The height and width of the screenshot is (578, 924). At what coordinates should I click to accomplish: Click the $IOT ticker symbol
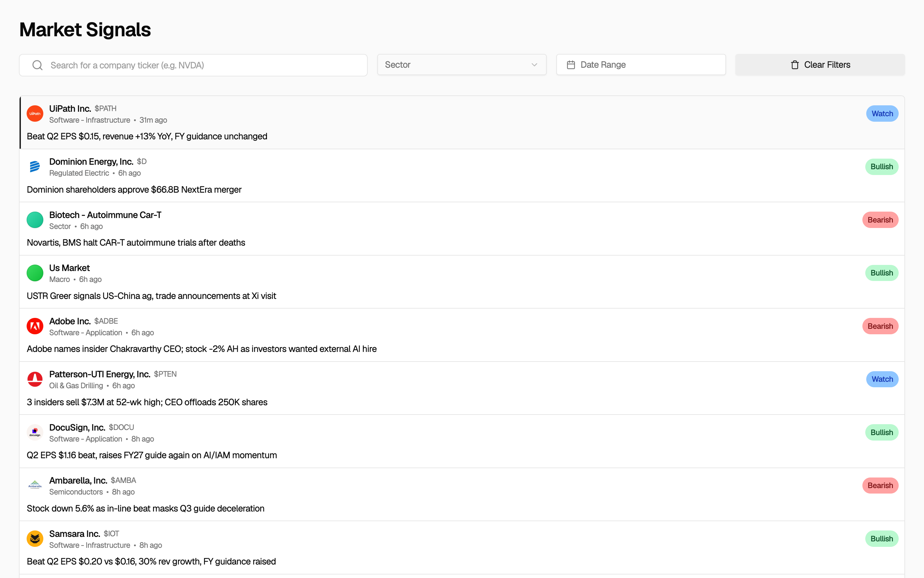pyautogui.click(x=111, y=534)
